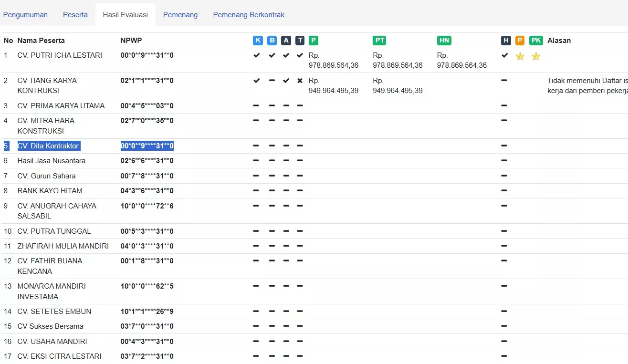Click the dark T badge column header

(x=300, y=41)
